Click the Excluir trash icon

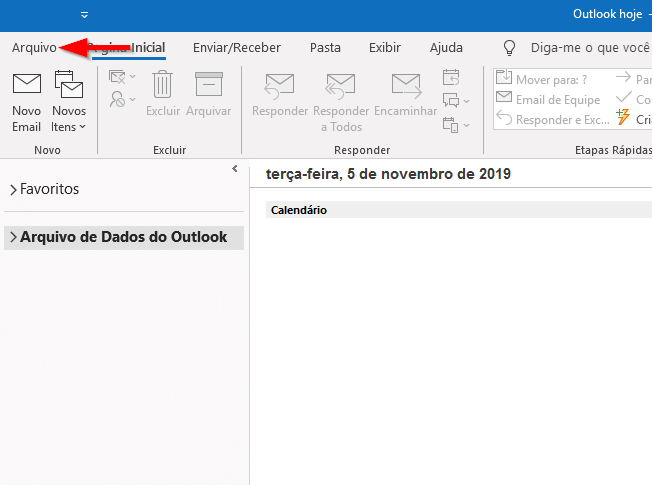coord(162,84)
